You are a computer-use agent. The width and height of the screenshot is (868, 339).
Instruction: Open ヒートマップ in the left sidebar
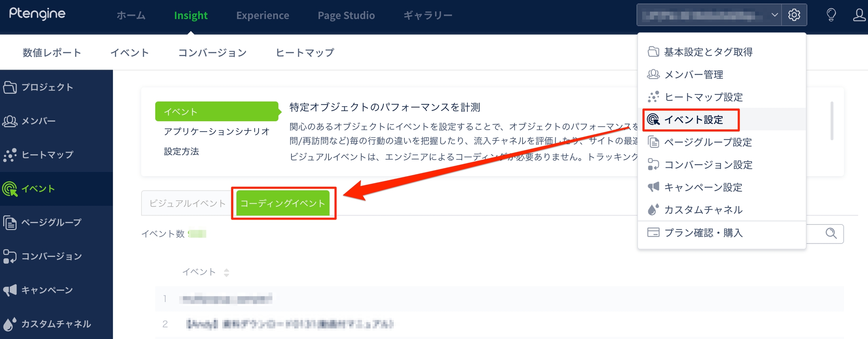pos(47,155)
